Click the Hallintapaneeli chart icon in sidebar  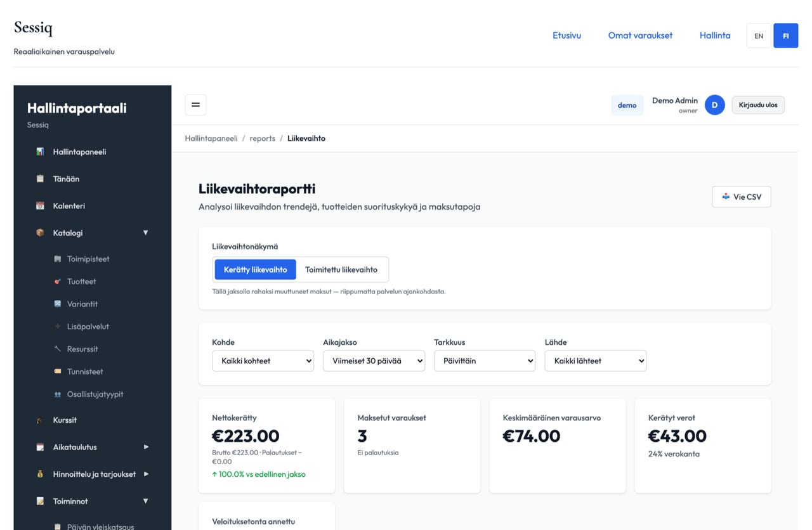(x=40, y=152)
